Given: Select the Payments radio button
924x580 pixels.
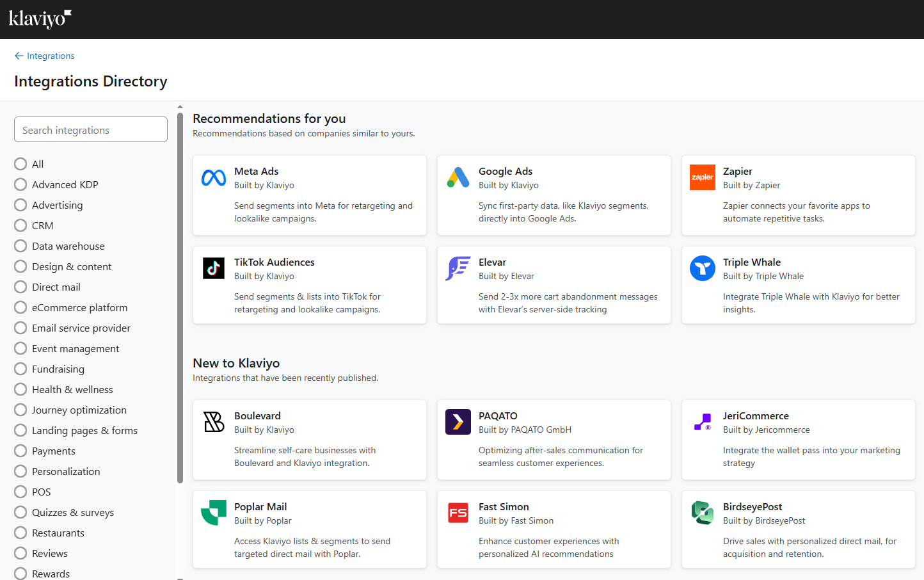Looking at the screenshot, I should point(20,451).
